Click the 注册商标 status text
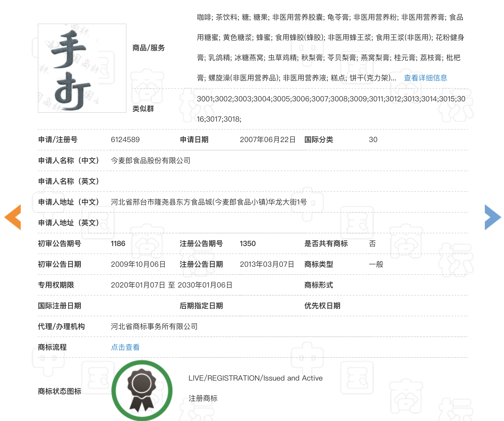The height and width of the screenshot is (421, 504). [x=203, y=398]
